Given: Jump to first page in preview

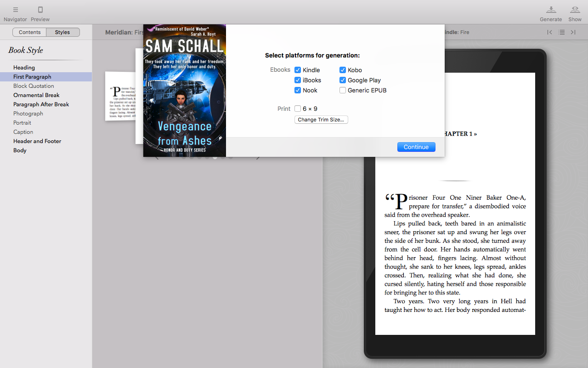Looking at the screenshot, I should pyautogui.click(x=549, y=32).
